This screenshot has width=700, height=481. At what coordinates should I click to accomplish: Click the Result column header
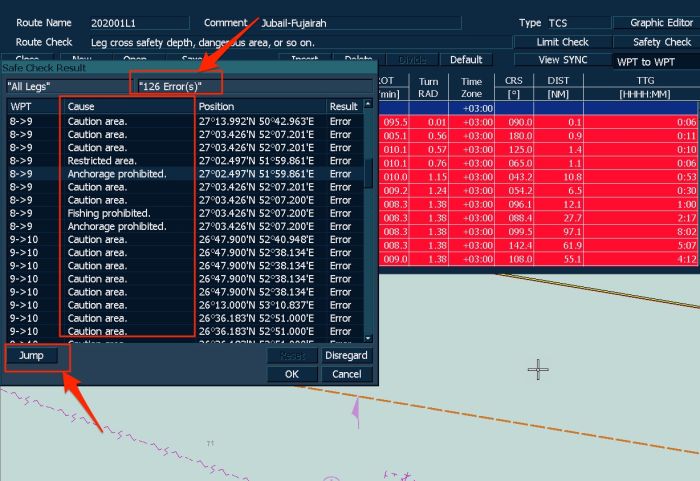pyautogui.click(x=343, y=106)
